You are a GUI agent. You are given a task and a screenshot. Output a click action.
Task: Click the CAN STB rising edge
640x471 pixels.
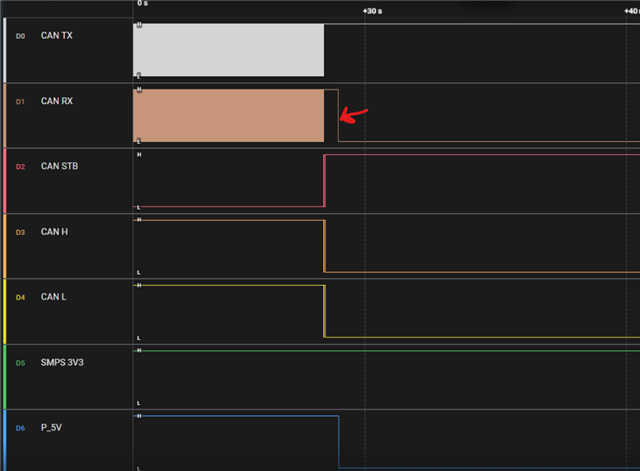coord(324,181)
